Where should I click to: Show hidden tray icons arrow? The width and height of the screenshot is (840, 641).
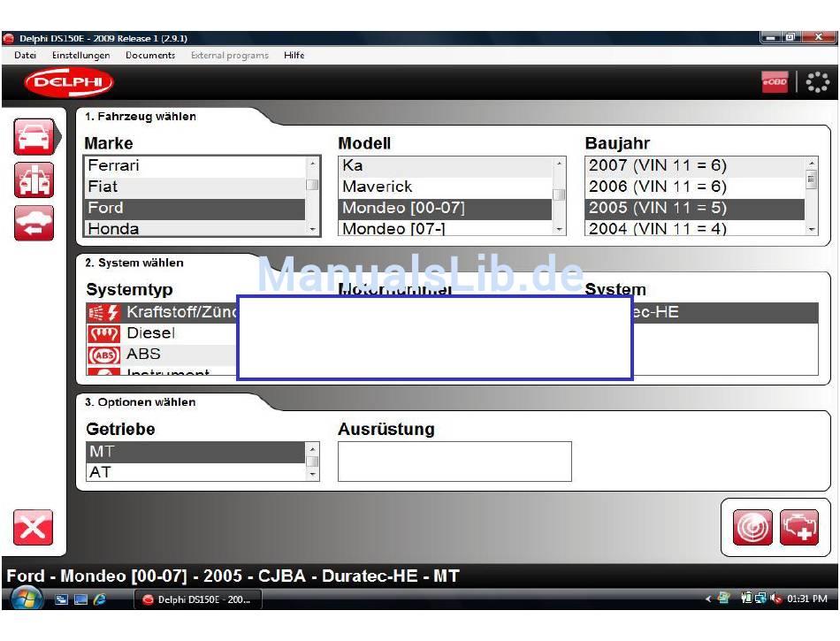click(708, 599)
